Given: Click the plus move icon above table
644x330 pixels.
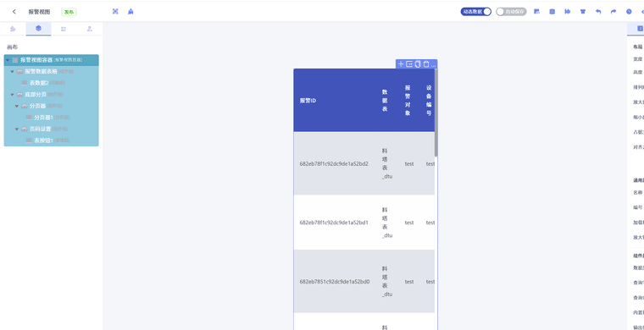Looking at the screenshot, I should [401, 64].
